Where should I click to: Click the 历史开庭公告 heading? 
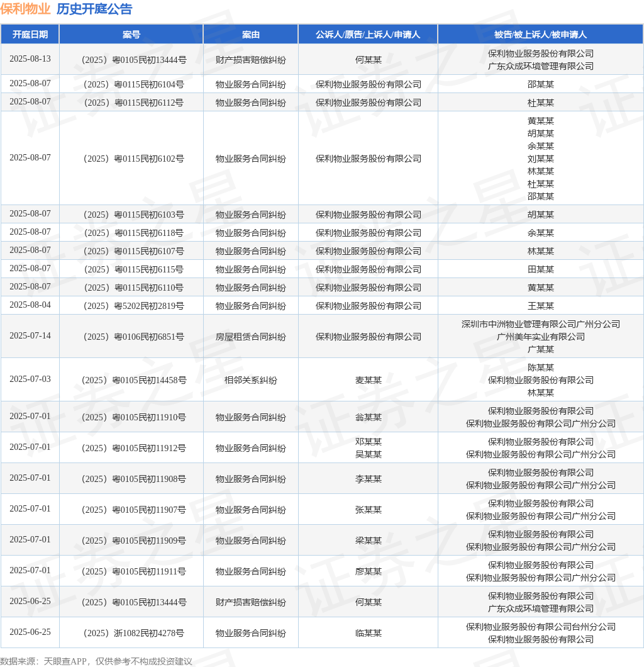point(94,9)
